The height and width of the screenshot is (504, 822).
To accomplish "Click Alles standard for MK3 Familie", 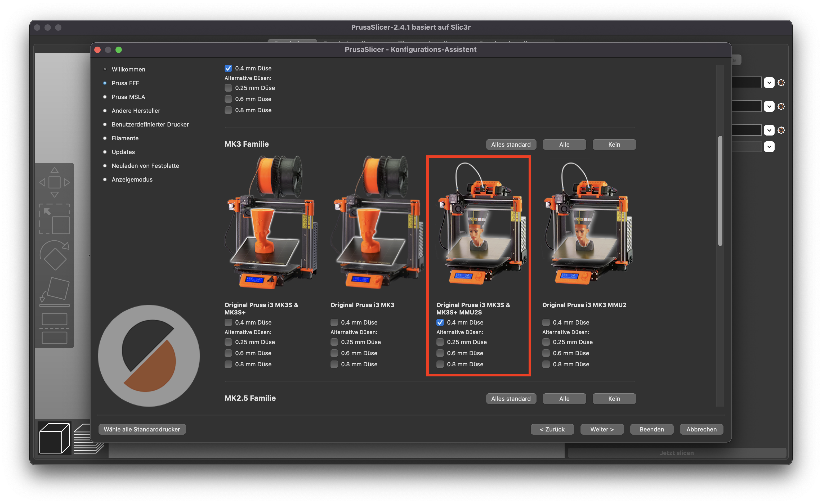I will [511, 145].
